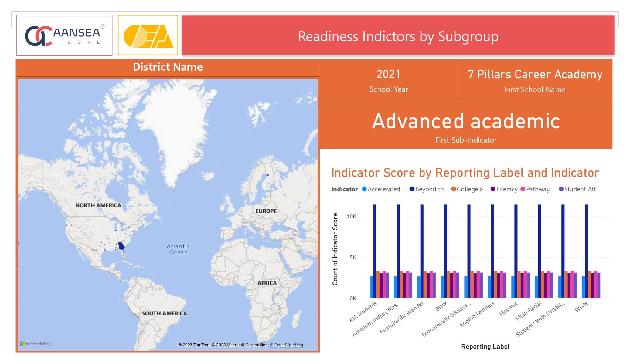Click the EUROPE map label

(x=266, y=211)
